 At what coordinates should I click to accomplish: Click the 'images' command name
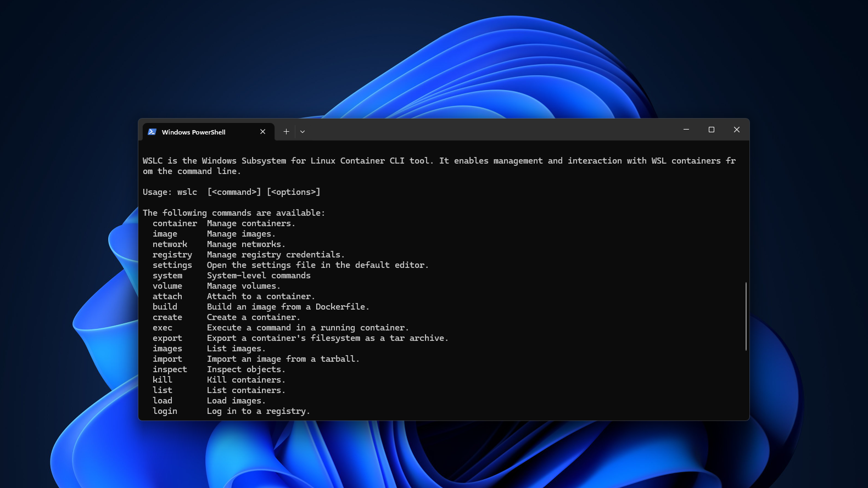pyautogui.click(x=167, y=349)
